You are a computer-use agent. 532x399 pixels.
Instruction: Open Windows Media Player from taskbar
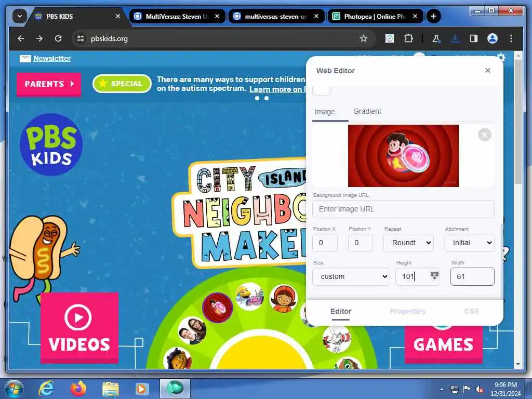pos(142,389)
